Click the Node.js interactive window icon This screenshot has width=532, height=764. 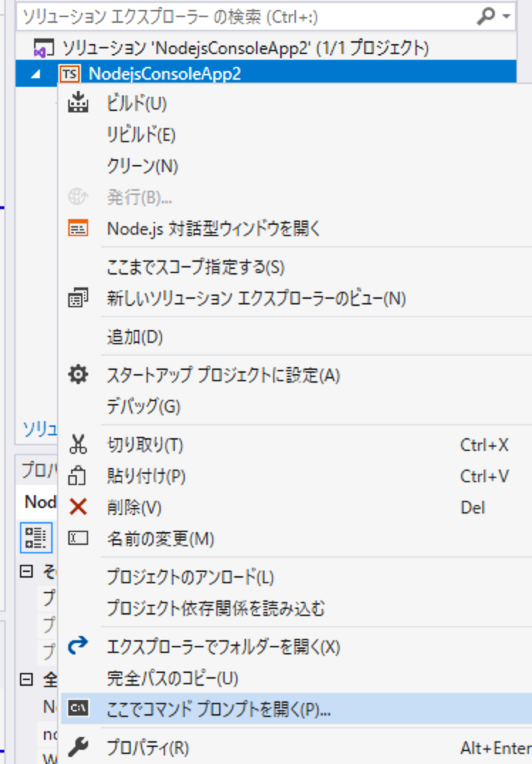[x=78, y=228]
